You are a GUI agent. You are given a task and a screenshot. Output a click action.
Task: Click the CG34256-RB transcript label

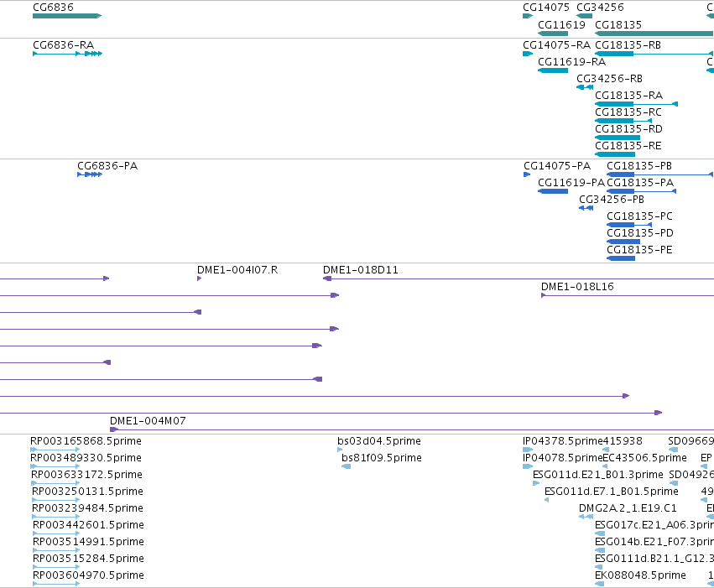point(609,79)
